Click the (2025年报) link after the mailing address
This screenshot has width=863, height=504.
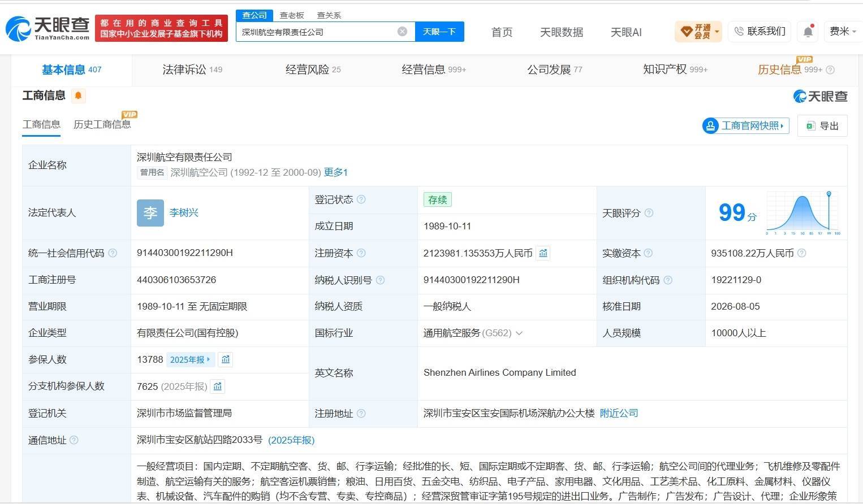[291, 440]
